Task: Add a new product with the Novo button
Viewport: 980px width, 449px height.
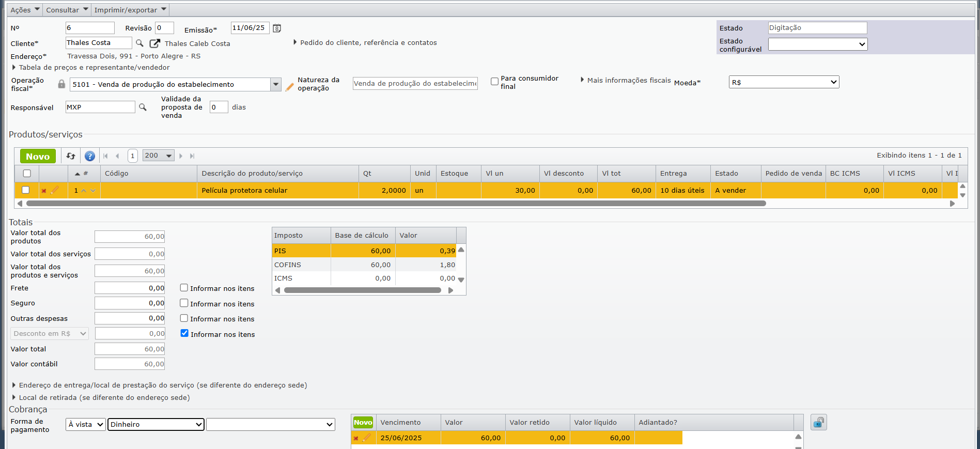Action: pyautogui.click(x=38, y=156)
